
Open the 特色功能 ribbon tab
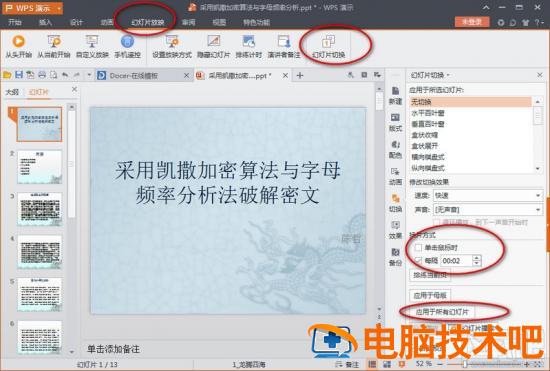click(x=256, y=22)
